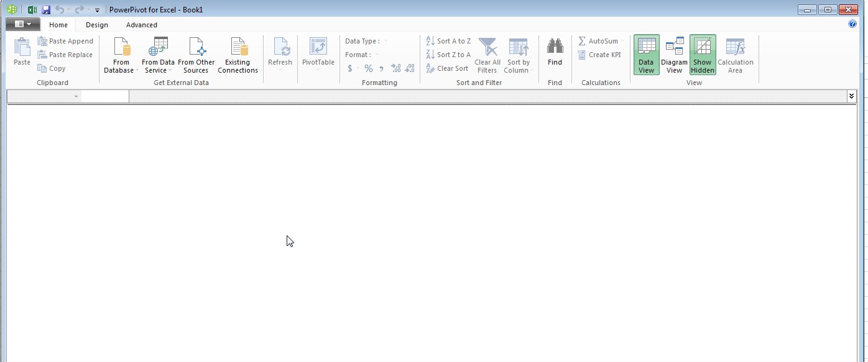The height and width of the screenshot is (362, 868).
Task: Click the Undo arrow
Action: click(x=59, y=9)
